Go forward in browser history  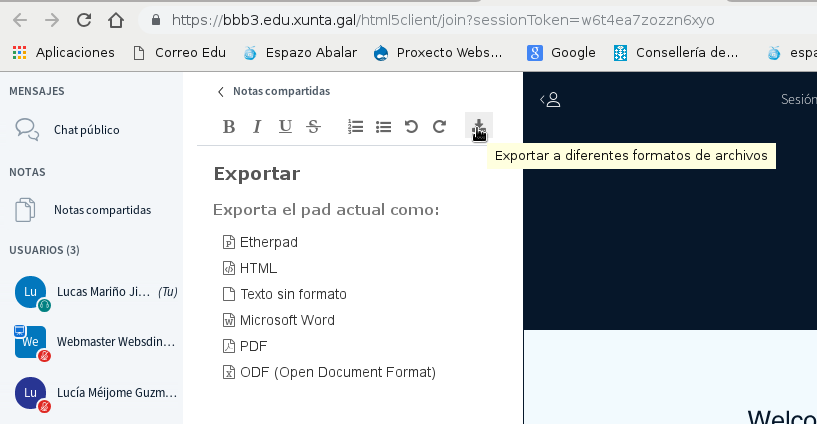click(x=52, y=20)
